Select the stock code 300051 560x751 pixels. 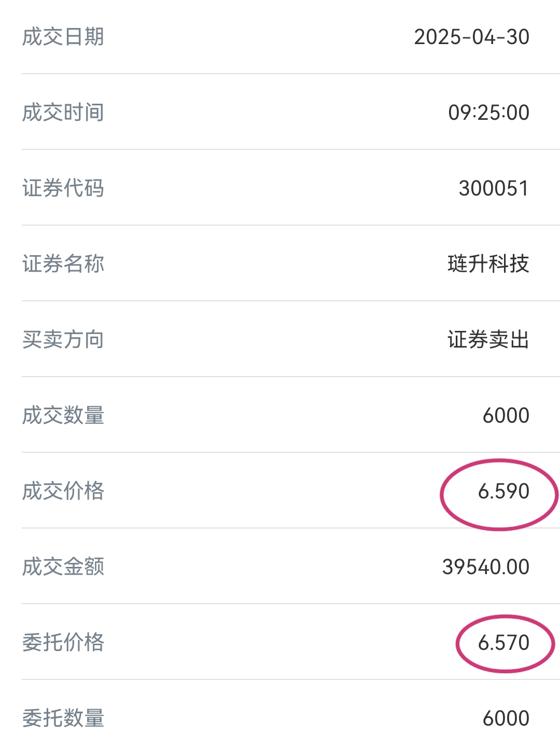tap(494, 188)
